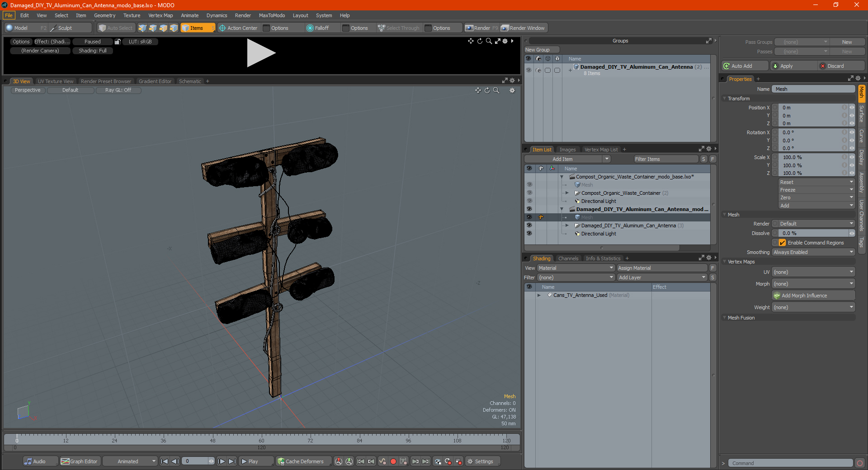868x470 pixels.
Task: Go to first frame
Action: (165, 461)
